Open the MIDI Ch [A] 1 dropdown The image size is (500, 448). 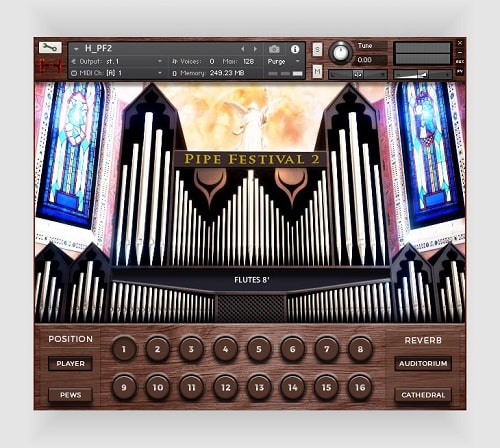pyautogui.click(x=160, y=73)
